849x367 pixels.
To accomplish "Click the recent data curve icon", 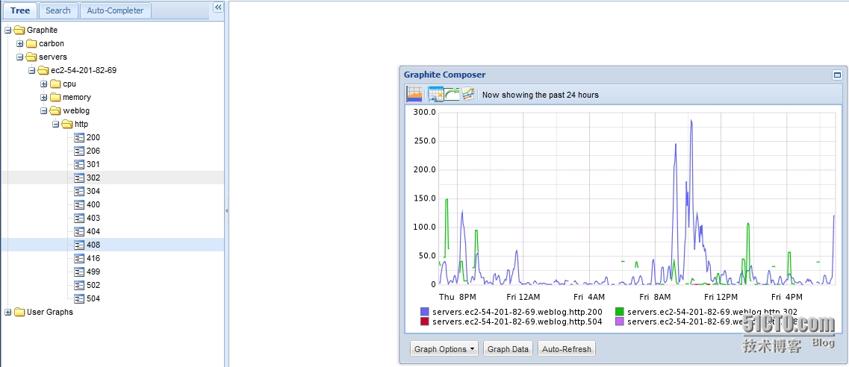I will click(452, 94).
